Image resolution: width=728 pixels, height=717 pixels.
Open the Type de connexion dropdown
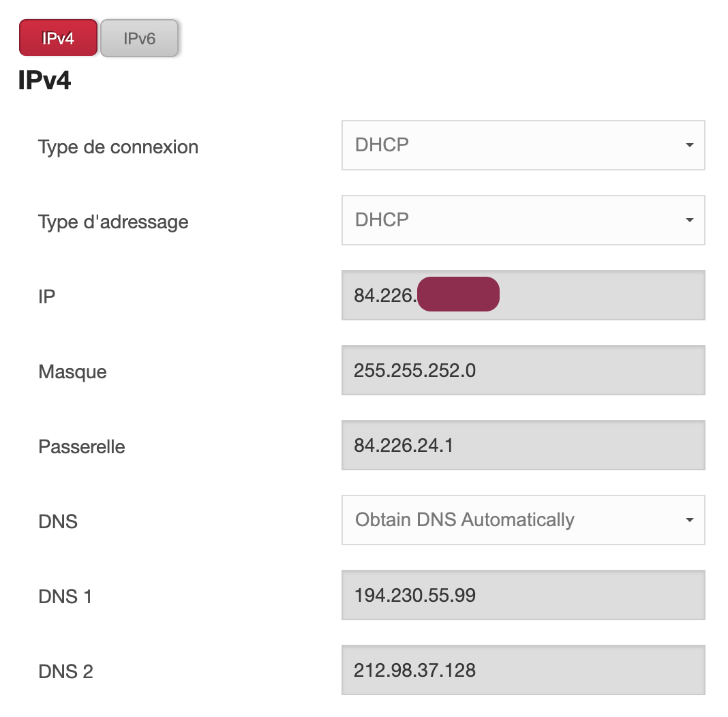click(x=523, y=145)
